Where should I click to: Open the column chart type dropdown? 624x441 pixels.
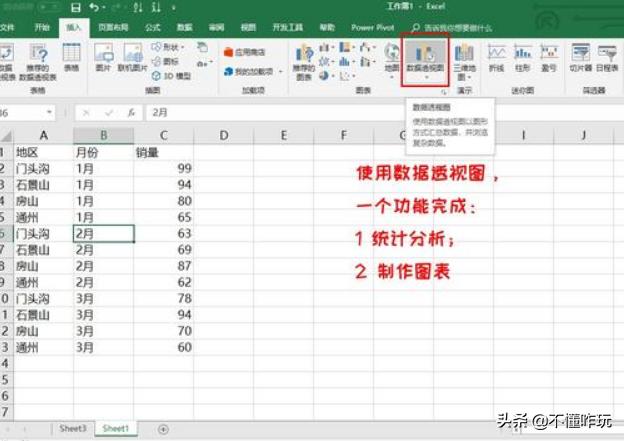click(x=333, y=47)
